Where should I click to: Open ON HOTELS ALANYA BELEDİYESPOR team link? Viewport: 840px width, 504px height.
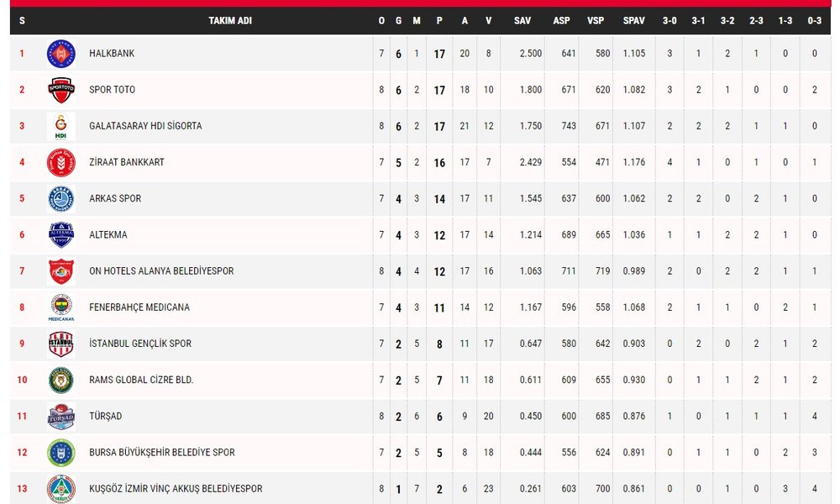161,271
